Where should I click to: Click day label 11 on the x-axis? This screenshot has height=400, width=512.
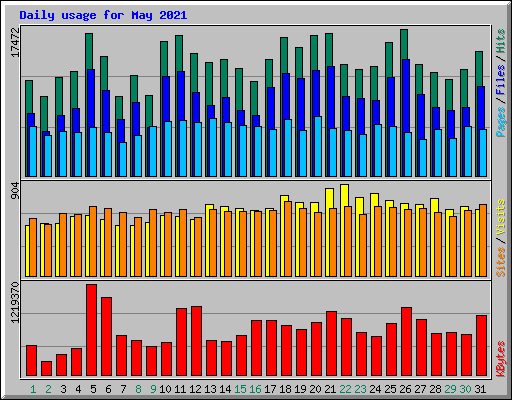point(180,389)
